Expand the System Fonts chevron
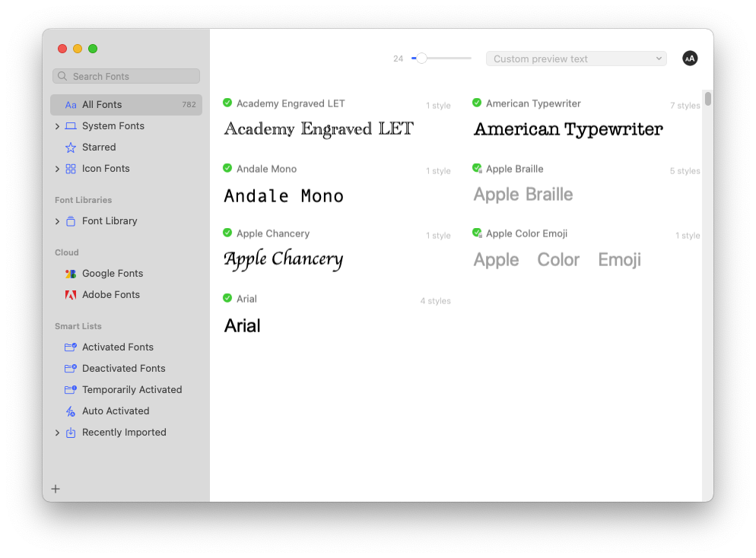Image resolution: width=756 pixels, height=558 pixels. 57,126
